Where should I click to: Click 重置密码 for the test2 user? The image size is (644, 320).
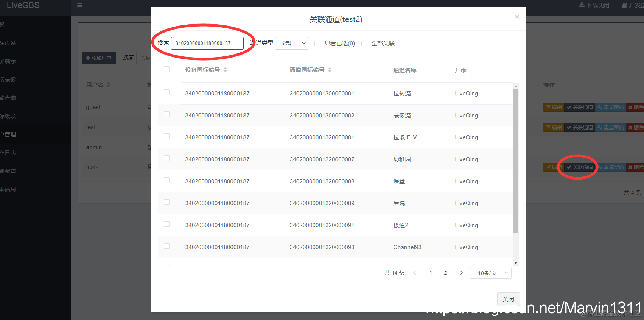coord(611,167)
